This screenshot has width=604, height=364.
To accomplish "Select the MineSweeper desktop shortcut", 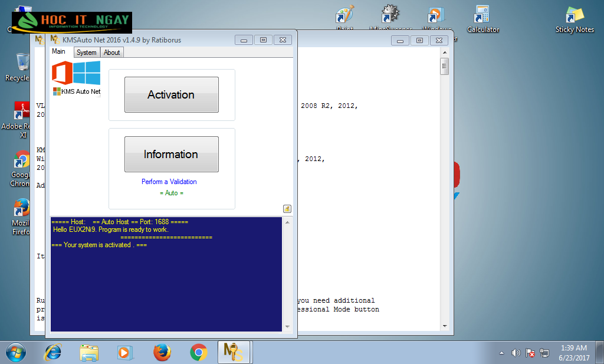I will pos(390,18).
